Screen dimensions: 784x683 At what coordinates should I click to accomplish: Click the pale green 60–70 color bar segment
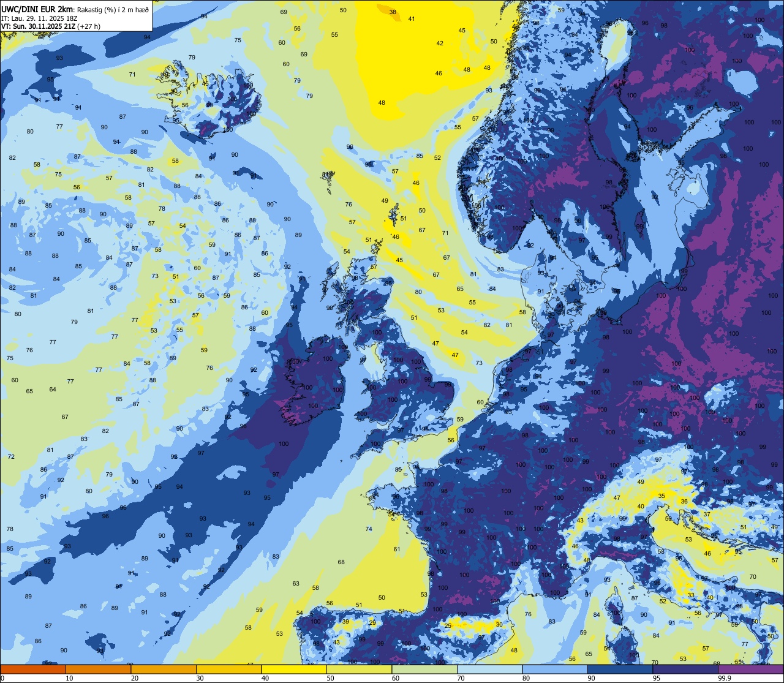click(424, 669)
